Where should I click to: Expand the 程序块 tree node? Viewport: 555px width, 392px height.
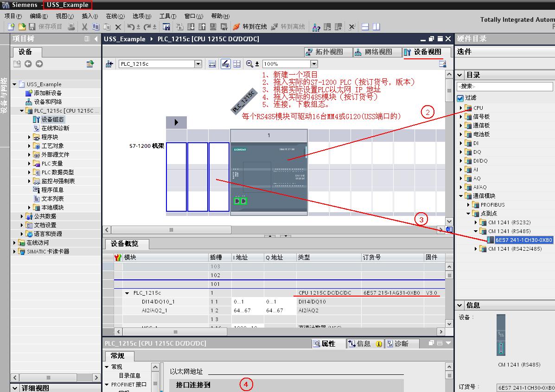(x=29, y=137)
